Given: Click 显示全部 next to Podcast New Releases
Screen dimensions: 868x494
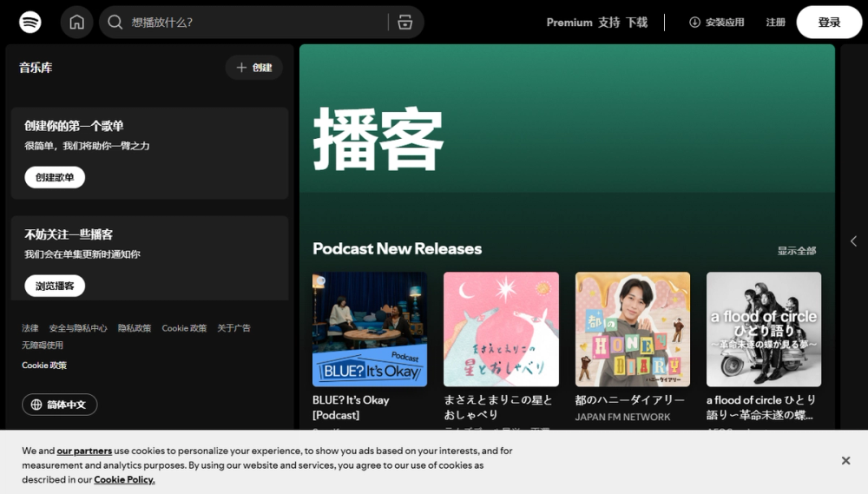Looking at the screenshot, I should [x=797, y=250].
